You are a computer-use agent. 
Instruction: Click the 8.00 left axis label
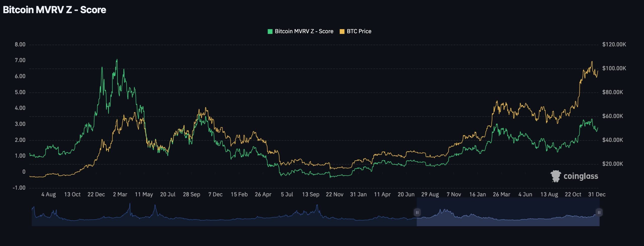tap(20, 45)
